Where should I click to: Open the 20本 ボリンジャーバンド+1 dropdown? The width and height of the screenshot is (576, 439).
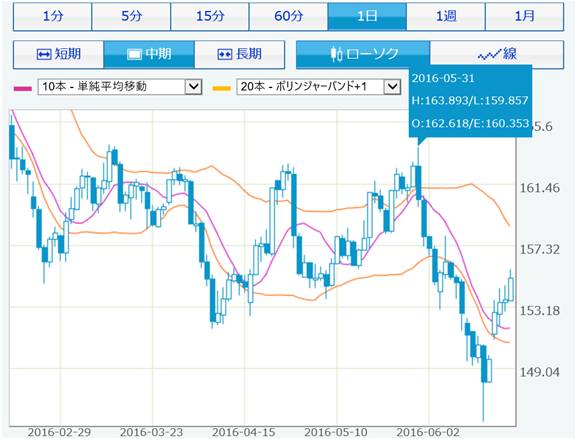tap(318, 87)
